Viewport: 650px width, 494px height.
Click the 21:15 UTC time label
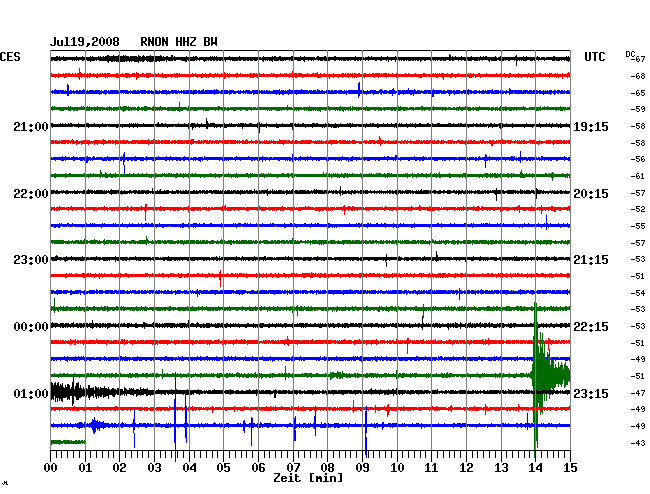point(591,260)
